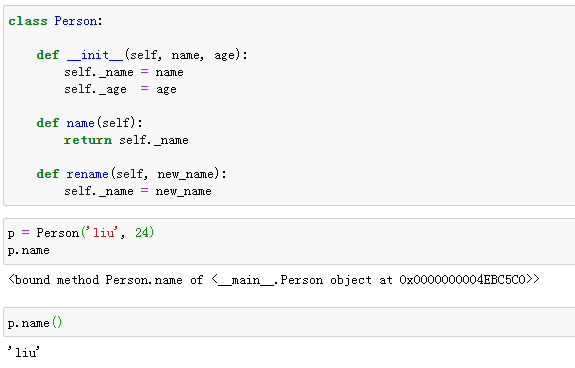Click the return self._name statement
Screen dimensions: 575x368
click(126, 140)
